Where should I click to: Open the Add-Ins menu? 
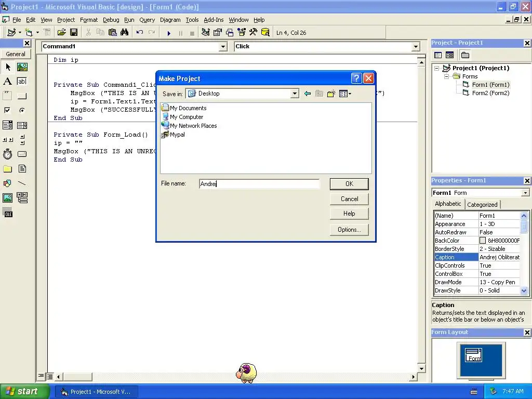pos(214,20)
